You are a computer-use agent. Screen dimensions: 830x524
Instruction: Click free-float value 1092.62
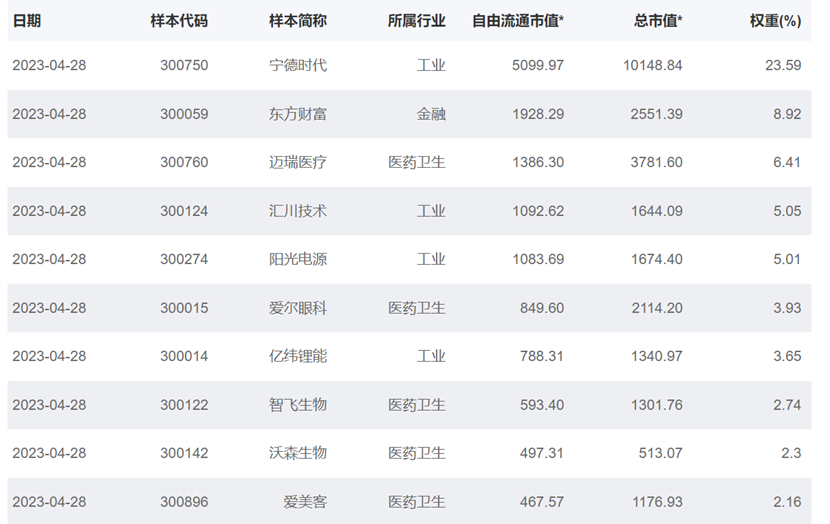coord(538,211)
